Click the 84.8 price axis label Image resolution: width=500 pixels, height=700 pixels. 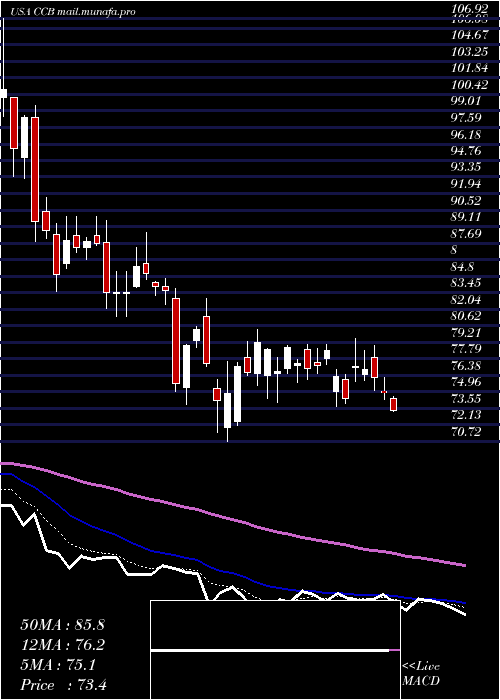point(463,267)
